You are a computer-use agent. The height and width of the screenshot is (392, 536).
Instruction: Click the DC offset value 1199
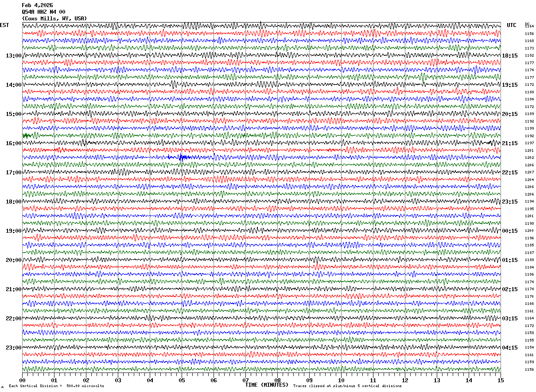coord(529,129)
